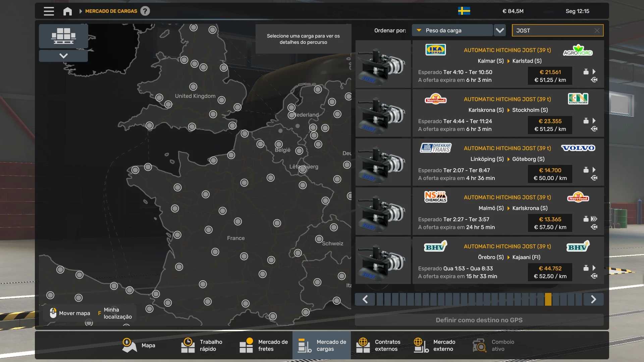Open the Peso da carga sort dropdown
The width and height of the screenshot is (644, 362).
[x=452, y=31]
